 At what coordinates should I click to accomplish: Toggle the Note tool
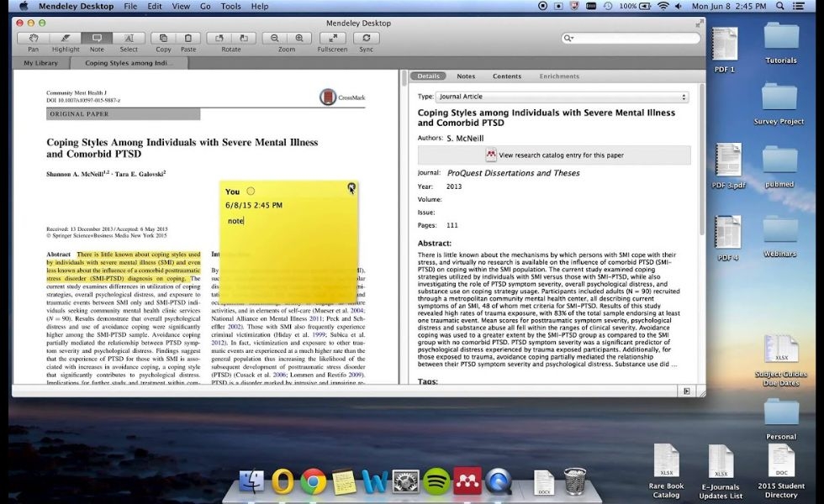97,39
